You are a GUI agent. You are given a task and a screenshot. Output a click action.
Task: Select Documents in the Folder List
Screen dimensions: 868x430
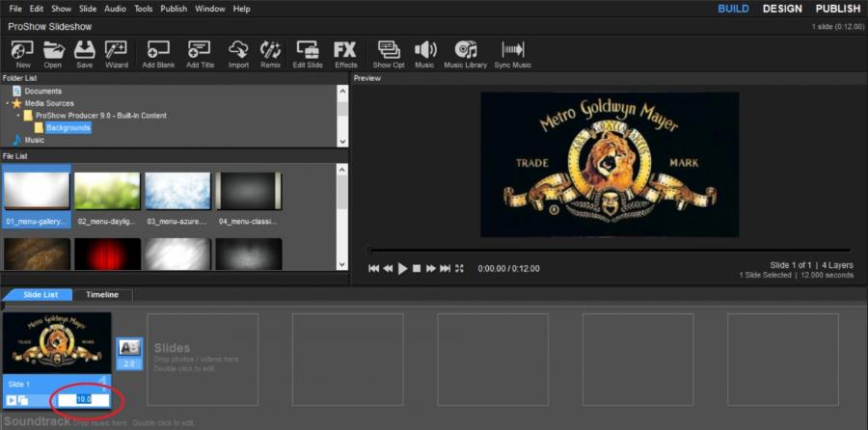pyautogui.click(x=43, y=92)
